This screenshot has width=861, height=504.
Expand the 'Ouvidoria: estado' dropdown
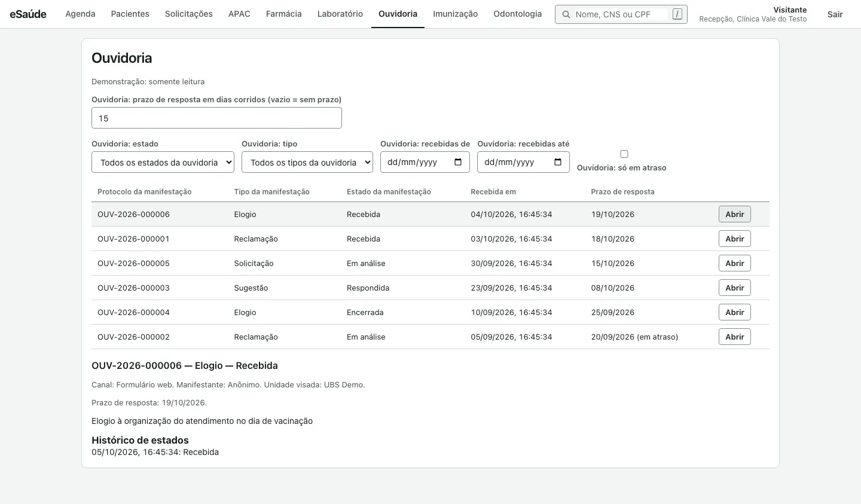[163, 162]
